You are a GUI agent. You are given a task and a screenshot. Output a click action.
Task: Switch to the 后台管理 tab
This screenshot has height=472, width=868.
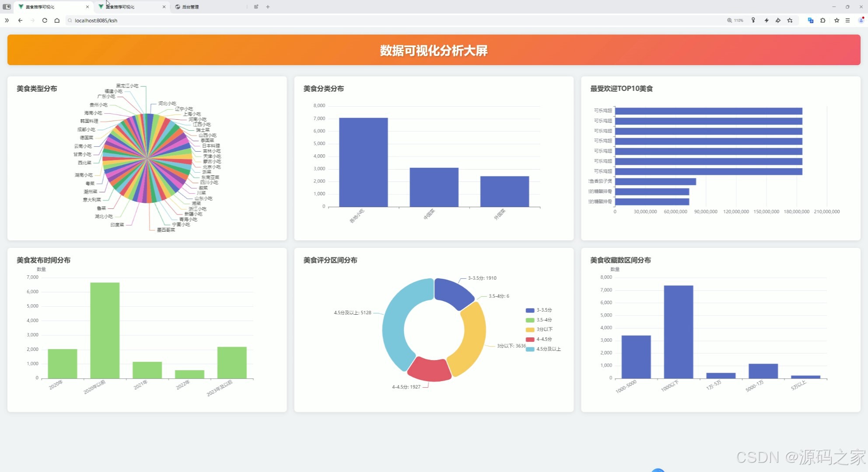190,7
